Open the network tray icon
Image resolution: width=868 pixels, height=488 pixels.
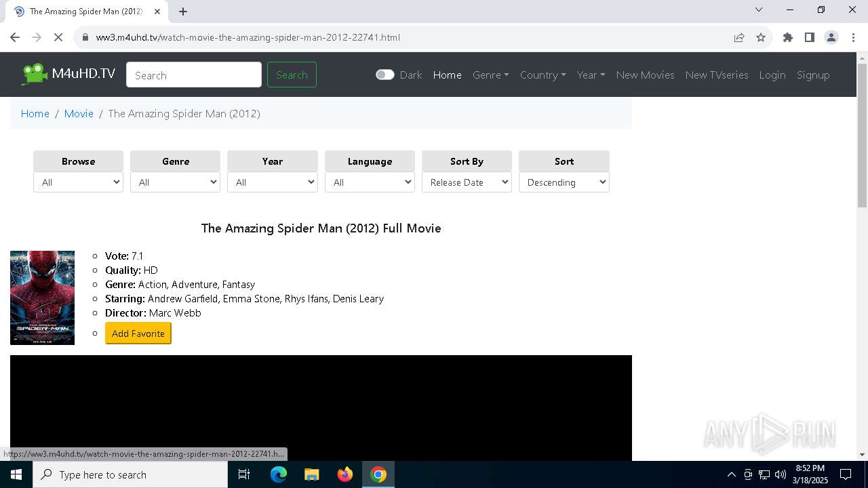[764, 474]
